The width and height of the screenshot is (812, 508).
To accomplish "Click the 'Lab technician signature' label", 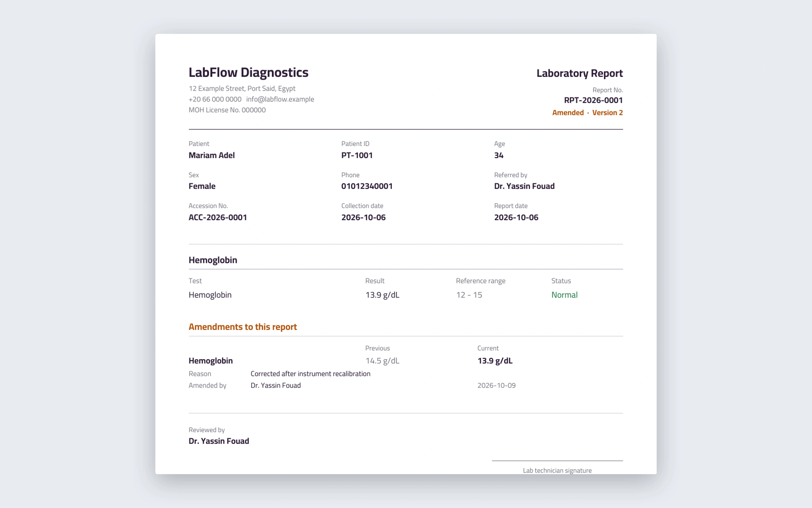I will tap(557, 470).
